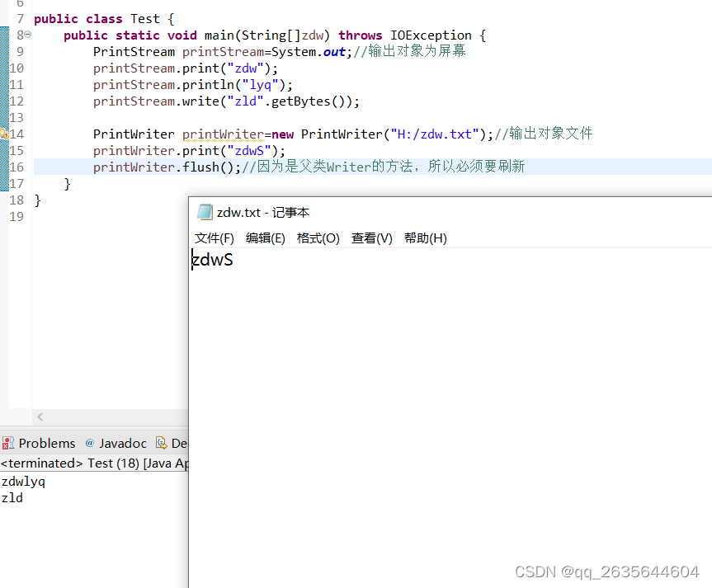
Task: Open the 文件(F) menu in Notepad
Action: coord(214,238)
